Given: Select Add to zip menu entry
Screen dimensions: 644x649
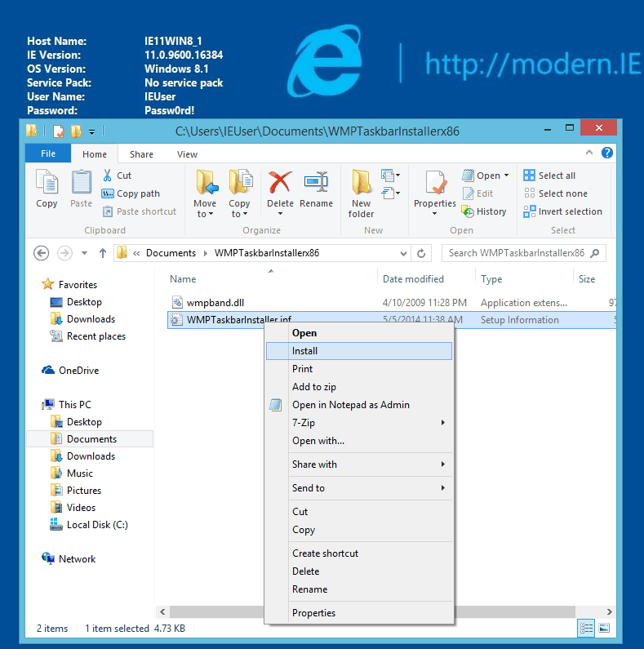Looking at the screenshot, I should click(x=359, y=387).
